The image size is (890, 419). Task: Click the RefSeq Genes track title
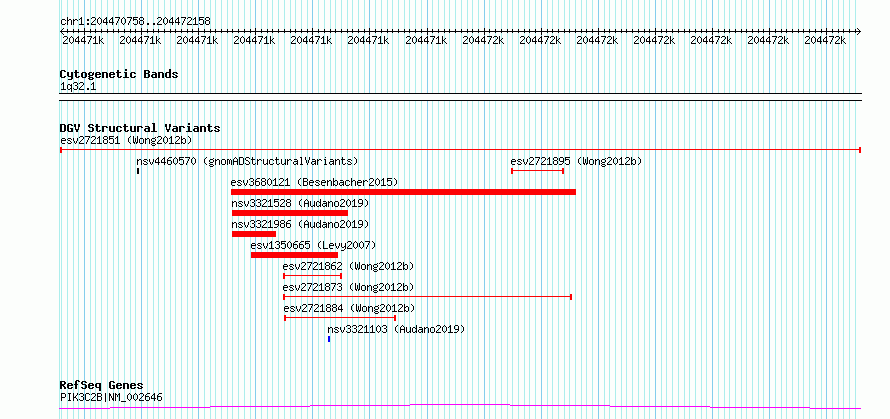point(101,386)
